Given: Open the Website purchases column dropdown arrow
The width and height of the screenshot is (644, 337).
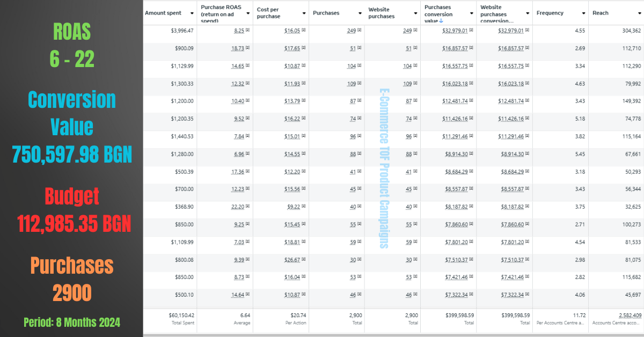Looking at the screenshot, I should tap(416, 13).
